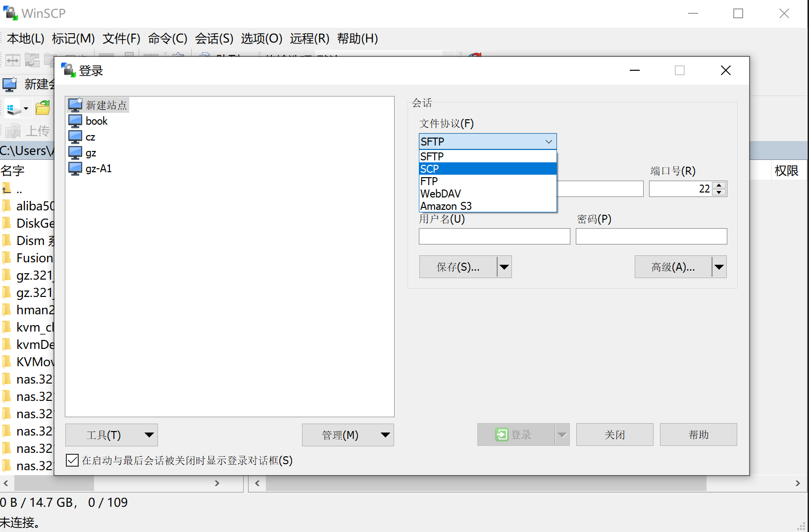Viewport: 809px width, 532px height.
Task: Click the 未连接。 status bar text
Action: click(20, 522)
